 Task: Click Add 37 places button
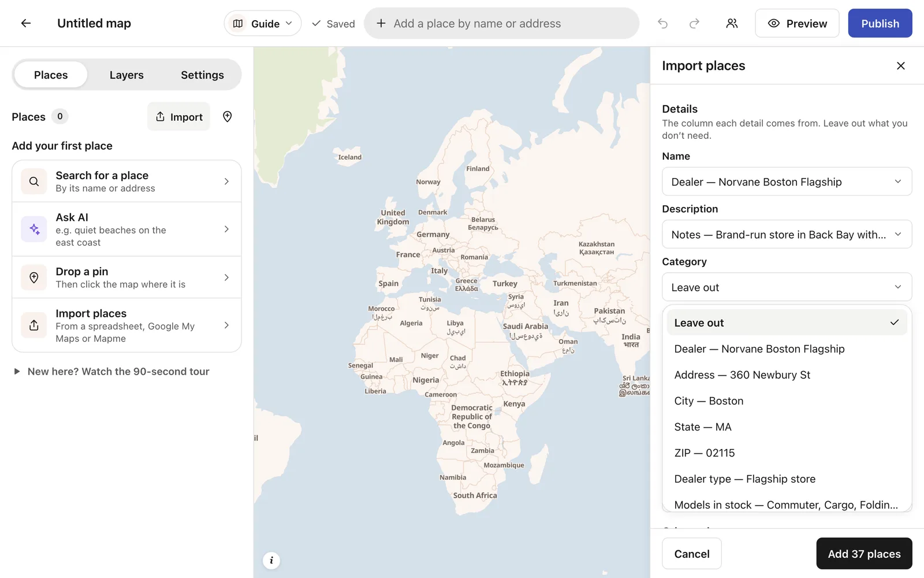pos(864,554)
